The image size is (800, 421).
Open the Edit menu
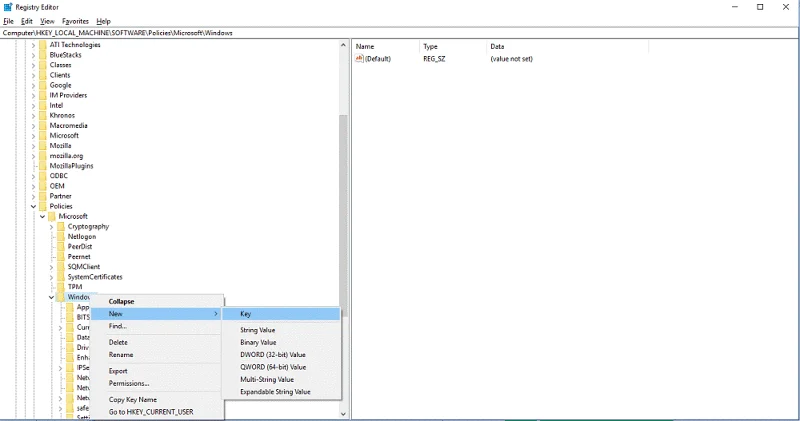pyautogui.click(x=27, y=21)
